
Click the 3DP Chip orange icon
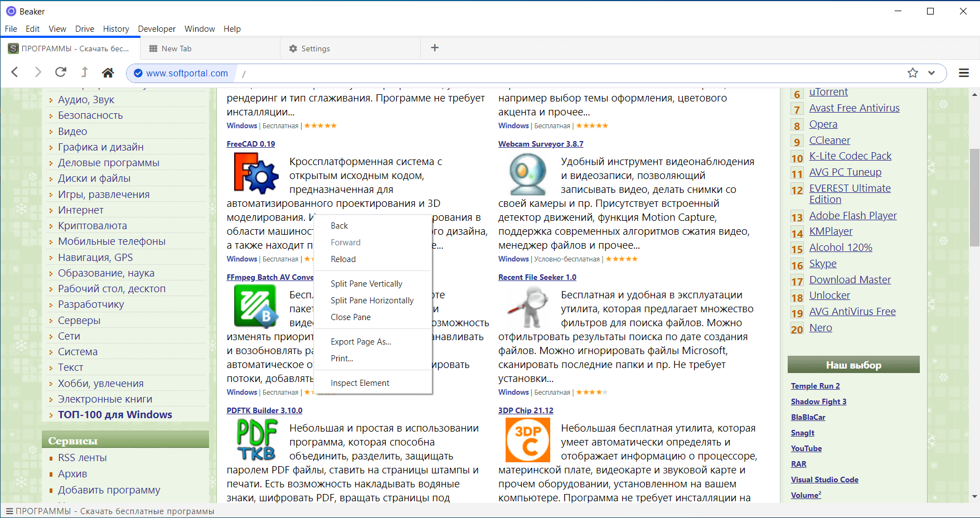click(527, 439)
